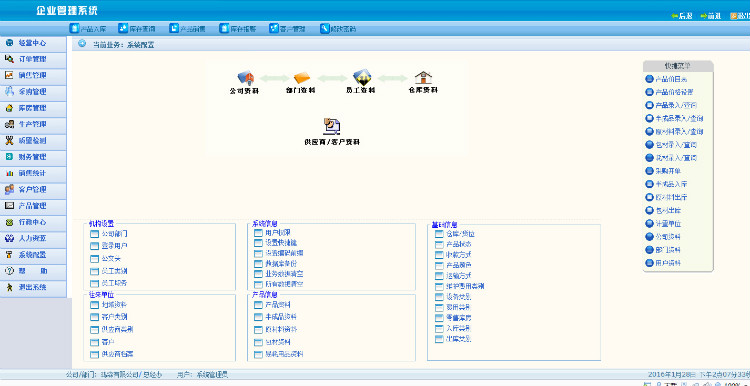Open 销售管理 in the left sidebar
The image size is (750, 386).
(33, 76)
